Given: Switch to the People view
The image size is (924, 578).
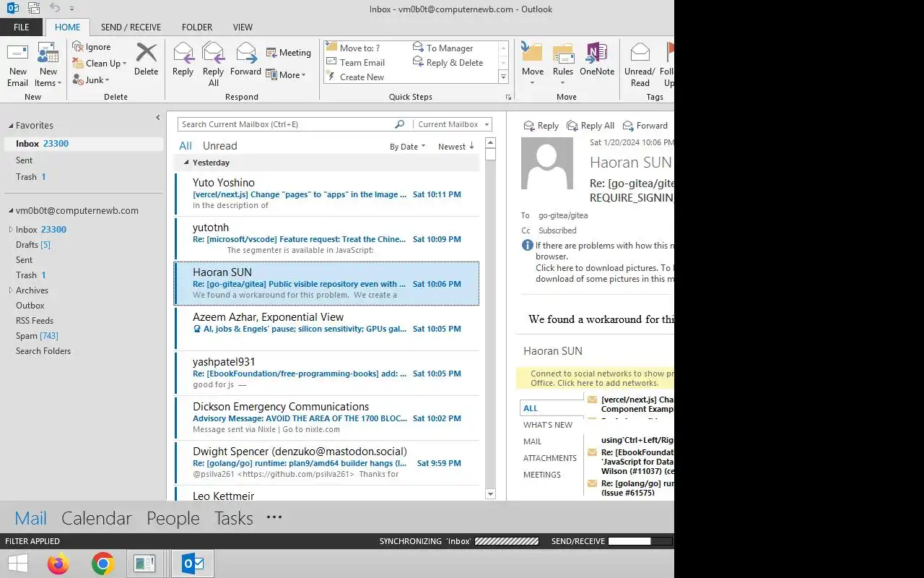Looking at the screenshot, I should tap(173, 518).
